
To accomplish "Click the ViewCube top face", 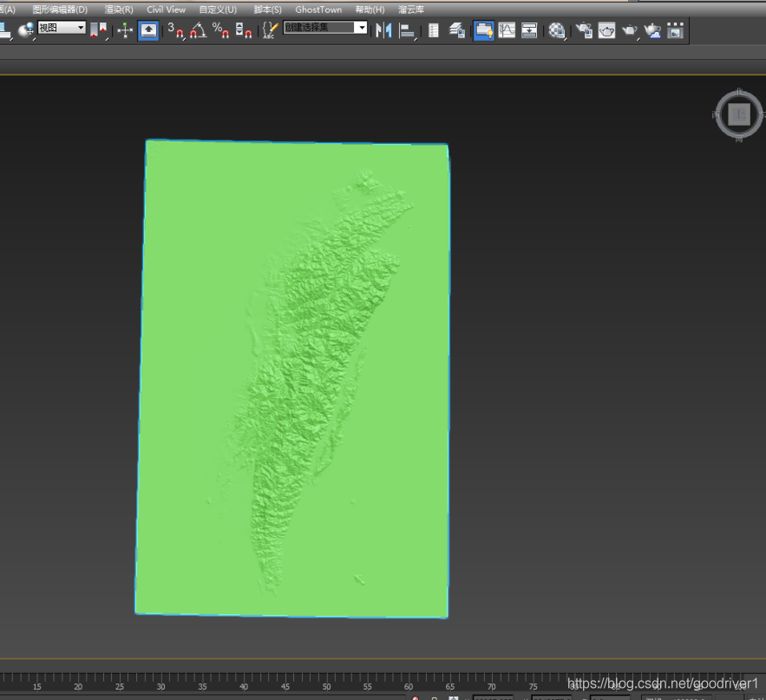I will point(738,114).
